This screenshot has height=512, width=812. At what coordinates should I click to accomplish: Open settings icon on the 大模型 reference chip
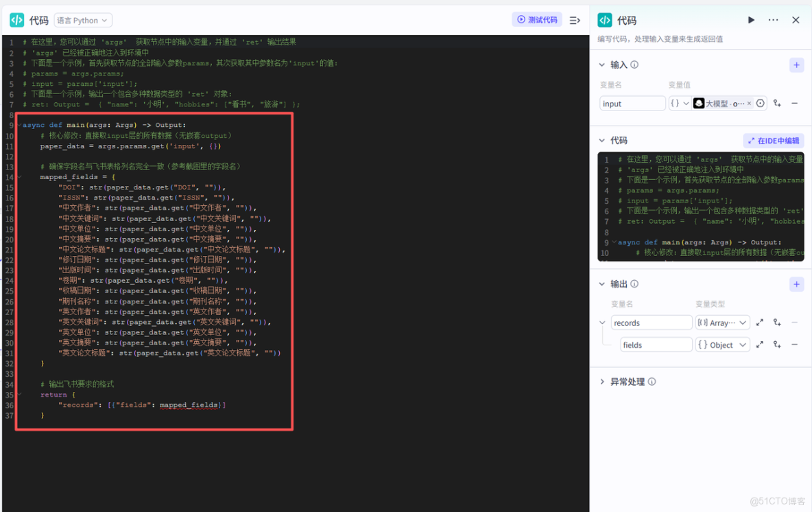[761, 103]
